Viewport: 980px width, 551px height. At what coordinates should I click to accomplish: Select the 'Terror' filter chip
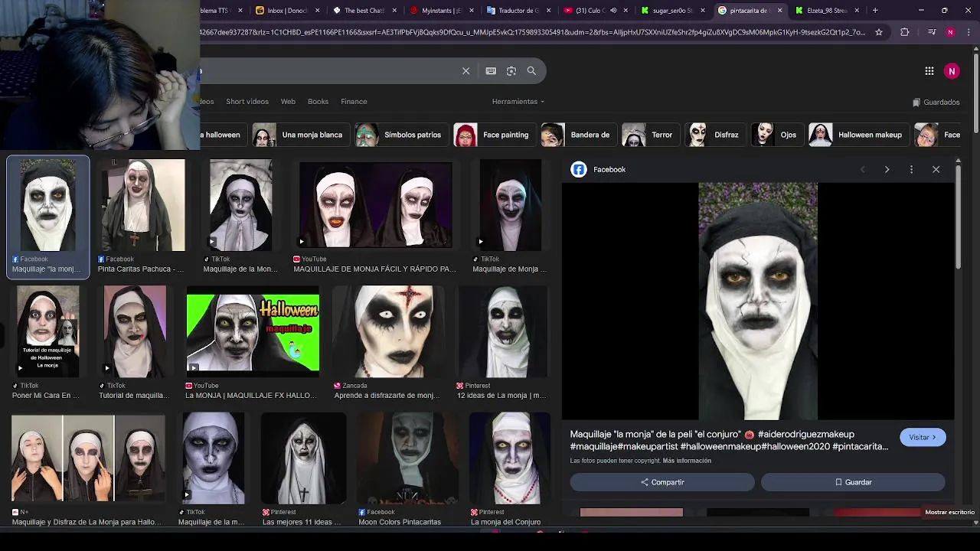pos(651,135)
